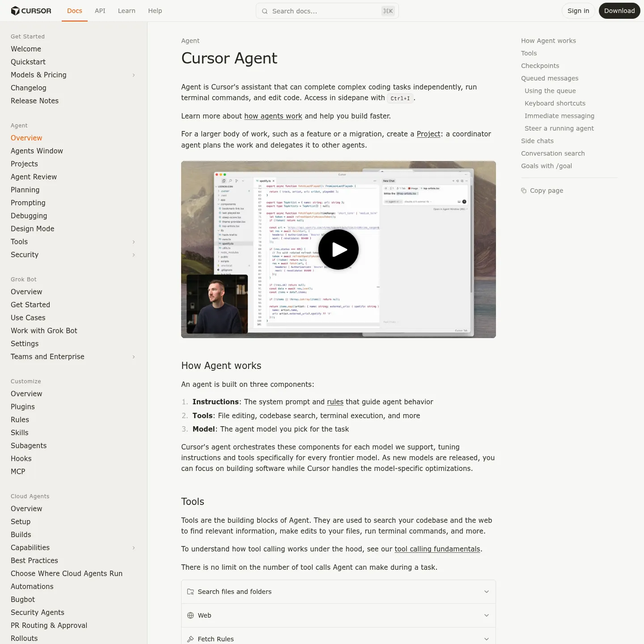Click the Web globe icon
The height and width of the screenshot is (644, 644).
click(x=191, y=615)
